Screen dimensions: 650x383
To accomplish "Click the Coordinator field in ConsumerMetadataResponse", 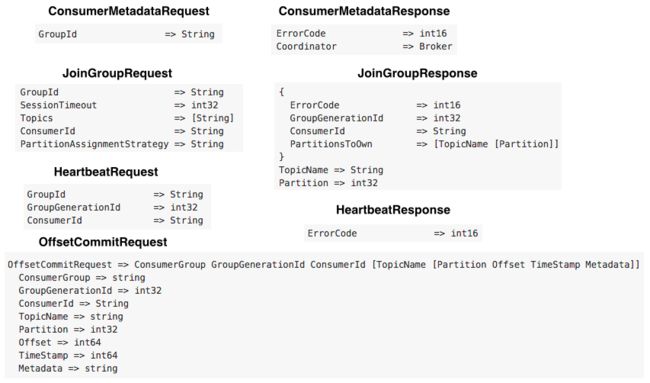I will click(x=306, y=46).
